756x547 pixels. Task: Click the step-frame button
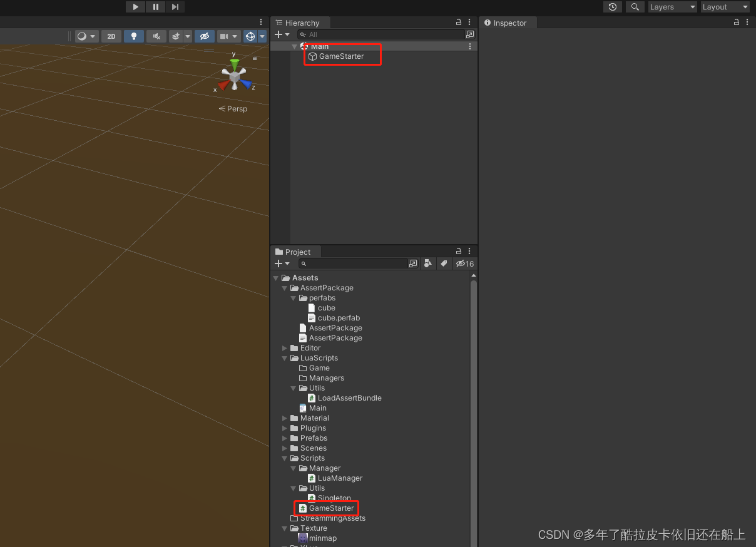point(175,7)
